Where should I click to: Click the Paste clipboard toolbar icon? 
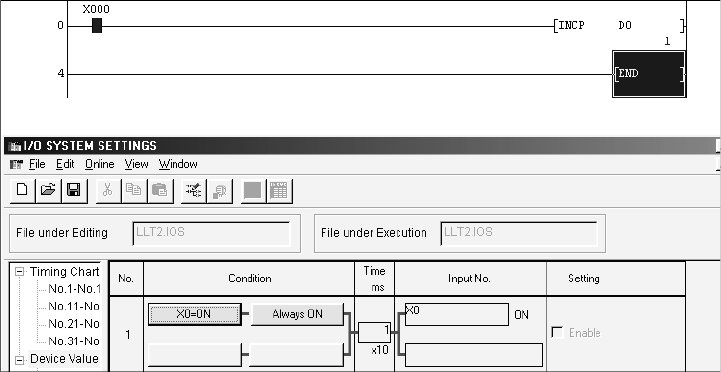160,190
